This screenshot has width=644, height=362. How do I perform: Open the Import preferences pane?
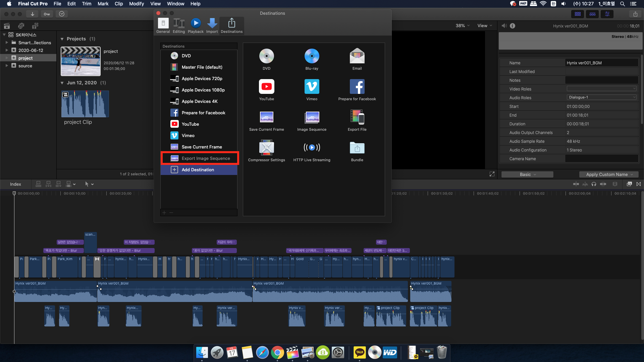coord(212,25)
